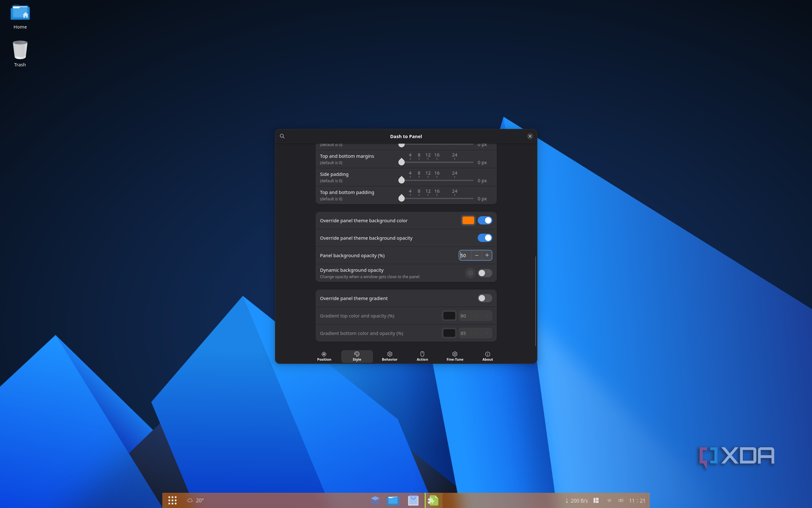Pick the orange panel background color swatch
The height and width of the screenshot is (508, 812).
pyautogui.click(x=468, y=220)
